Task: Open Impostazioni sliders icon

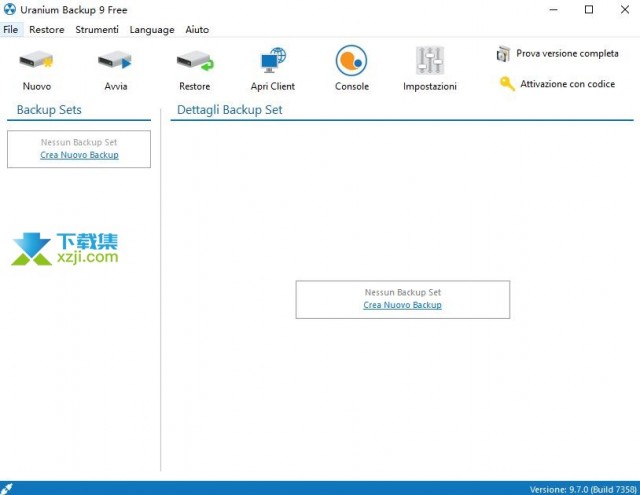Action: point(430,60)
